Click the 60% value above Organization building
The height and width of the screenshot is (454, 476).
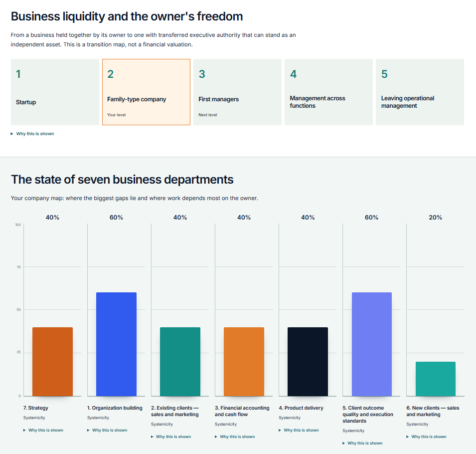(x=116, y=218)
